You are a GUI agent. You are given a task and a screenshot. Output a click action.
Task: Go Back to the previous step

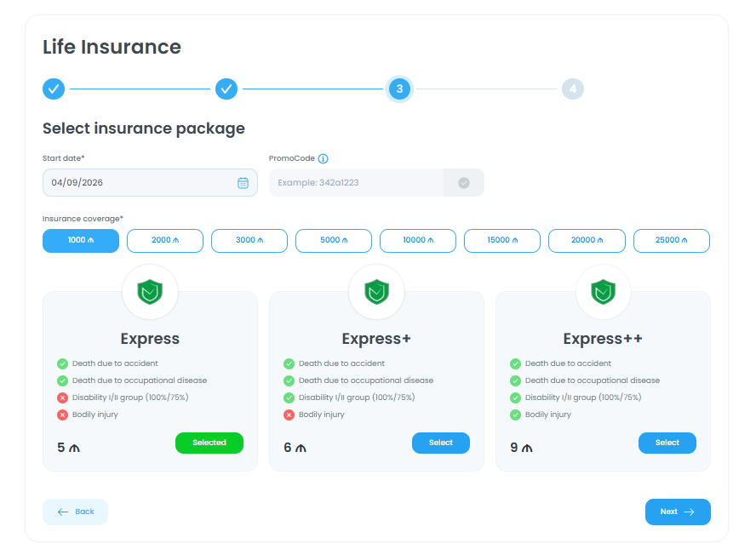[x=76, y=512]
